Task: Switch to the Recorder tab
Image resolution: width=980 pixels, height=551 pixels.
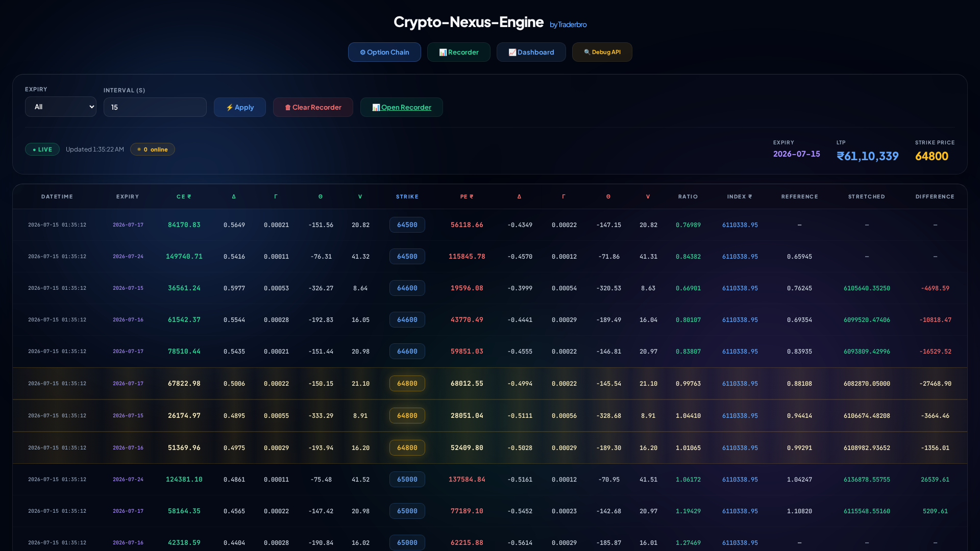Action: 458,52
